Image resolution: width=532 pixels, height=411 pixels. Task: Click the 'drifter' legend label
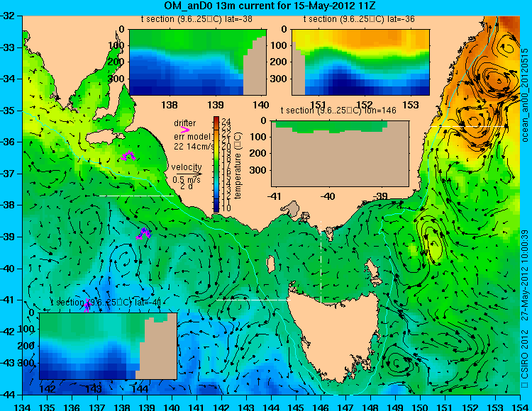point(185,123)
